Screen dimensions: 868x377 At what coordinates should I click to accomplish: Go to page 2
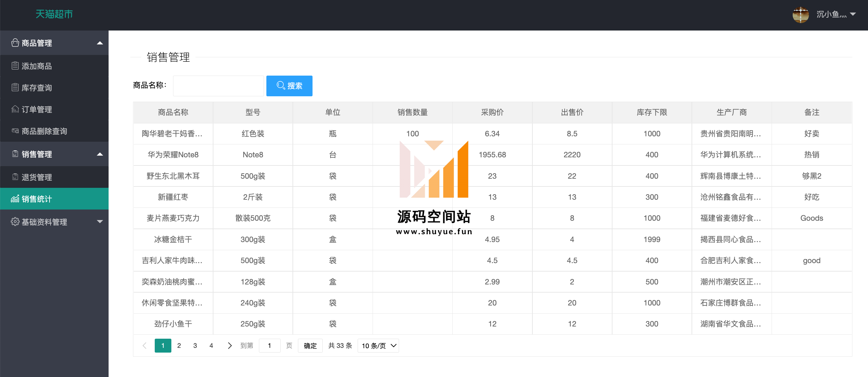pos(179,345)
